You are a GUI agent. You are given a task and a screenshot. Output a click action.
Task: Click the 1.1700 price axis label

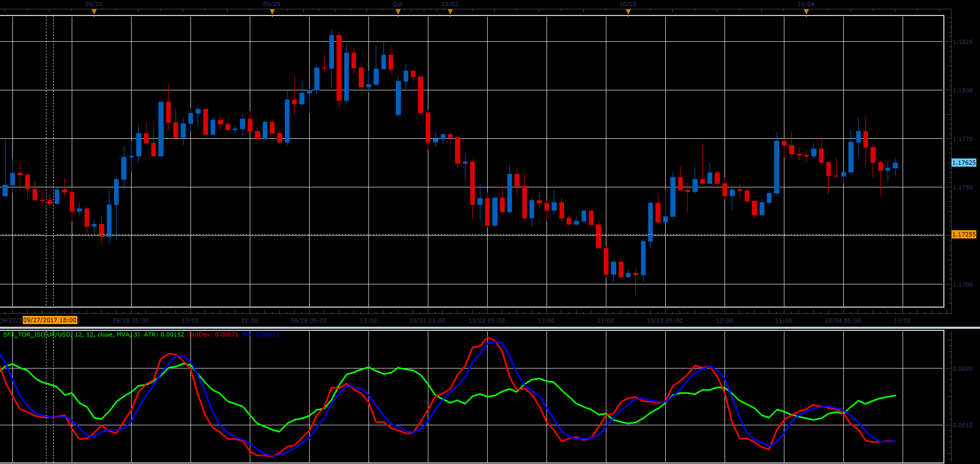963,284
